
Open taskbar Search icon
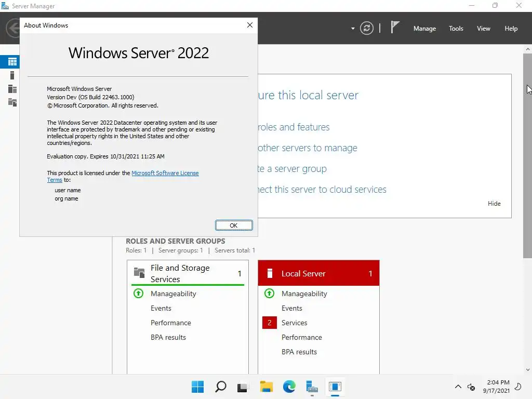220,387
